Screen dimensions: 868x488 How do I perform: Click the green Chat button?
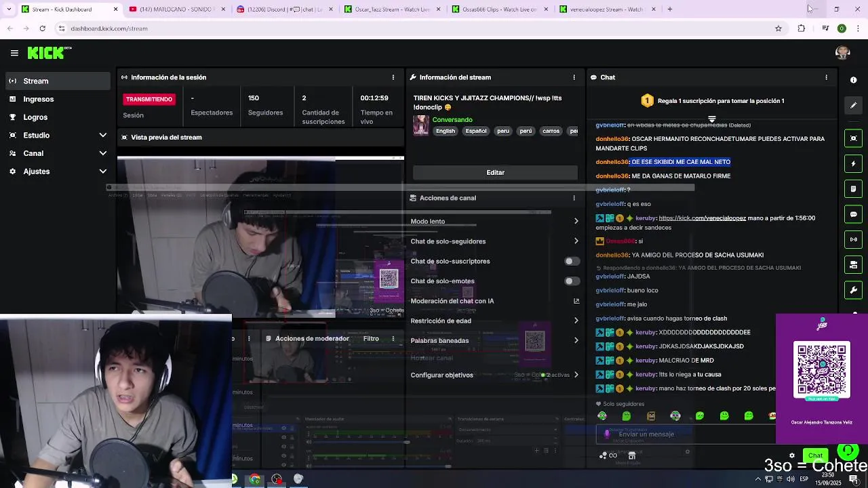tap(816, 455)
